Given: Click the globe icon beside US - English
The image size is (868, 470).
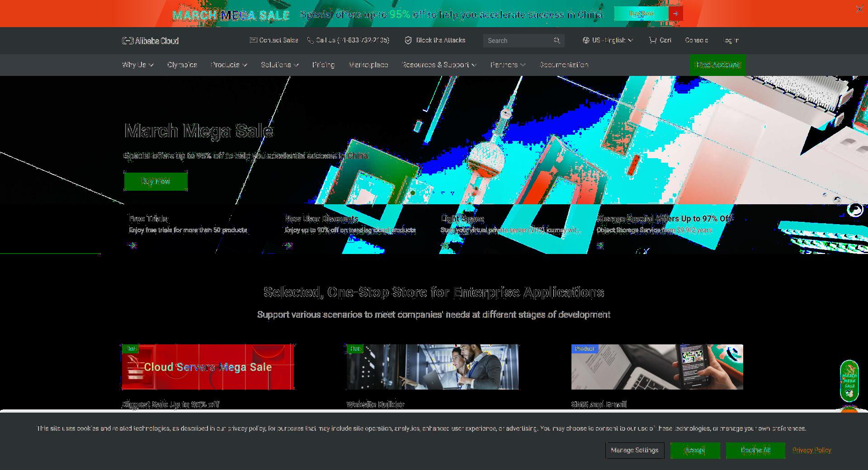Looking at the screenshot, I should point(586,40).
